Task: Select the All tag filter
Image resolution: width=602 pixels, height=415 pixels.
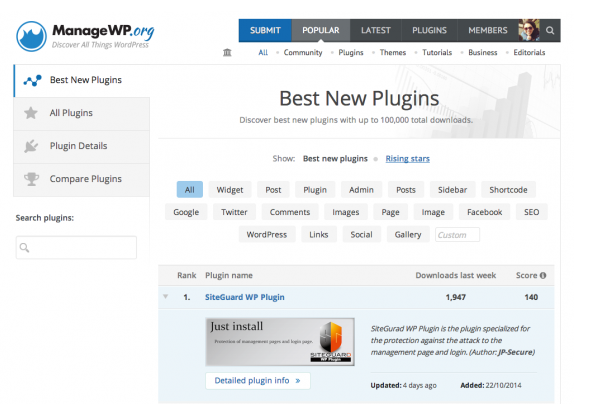Action: (190, 190)
